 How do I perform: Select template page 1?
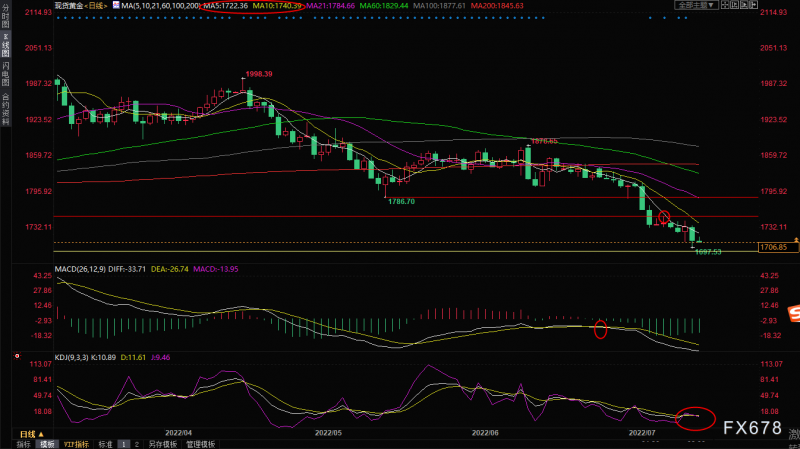click(x=123, y=442)
